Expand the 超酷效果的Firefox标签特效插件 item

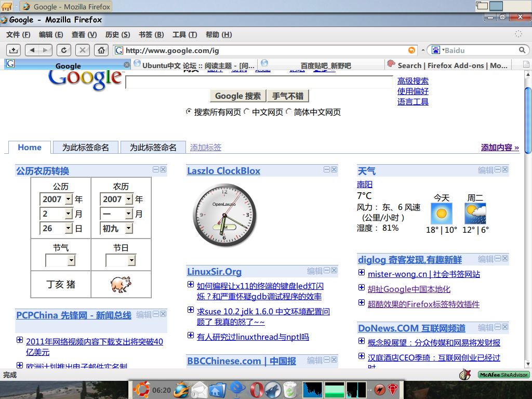(362, 302)
